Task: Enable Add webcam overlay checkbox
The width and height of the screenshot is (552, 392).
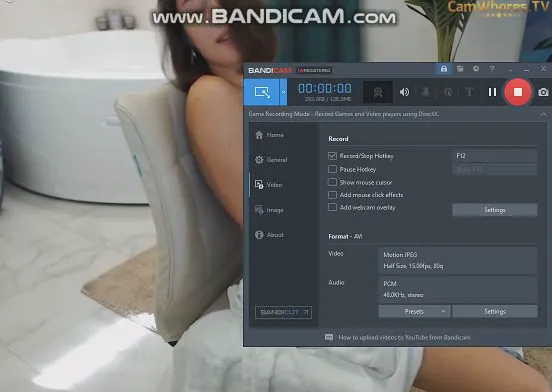Action: (332, 207)
